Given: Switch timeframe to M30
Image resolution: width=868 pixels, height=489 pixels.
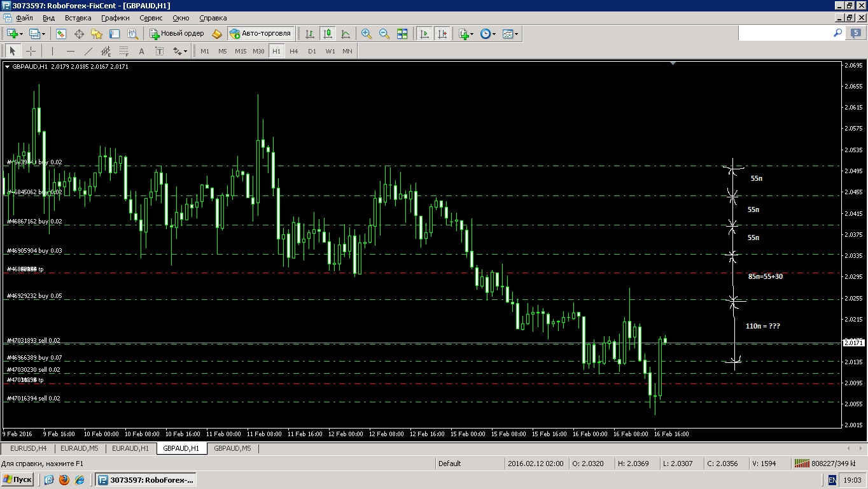Looking at the screenshot, I should pos(258,51).
